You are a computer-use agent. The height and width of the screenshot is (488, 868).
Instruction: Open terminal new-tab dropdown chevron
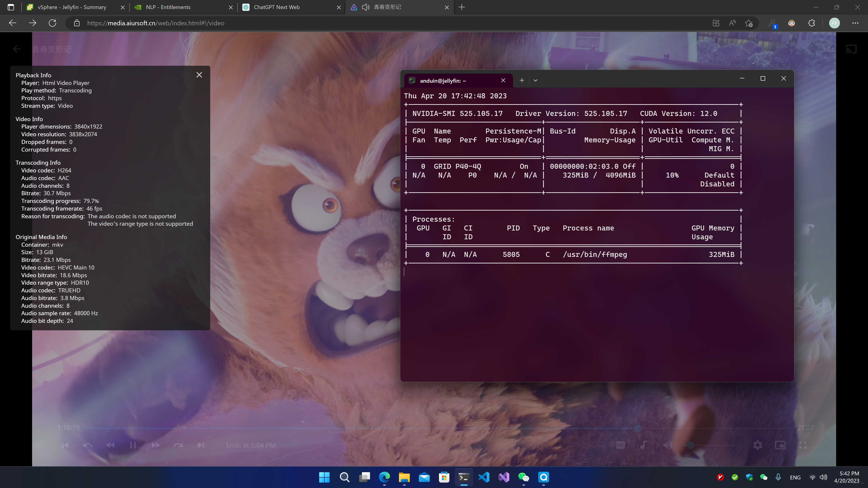[535, 80]
